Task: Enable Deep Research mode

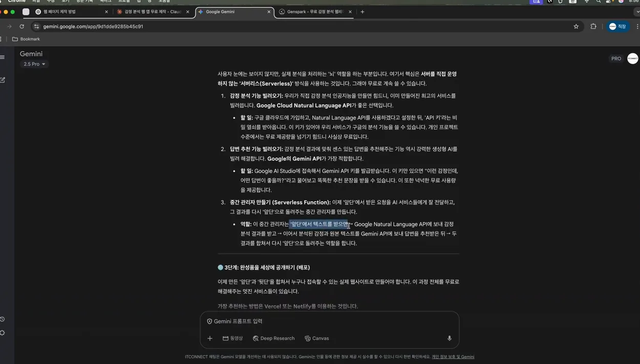Action: 274,338
